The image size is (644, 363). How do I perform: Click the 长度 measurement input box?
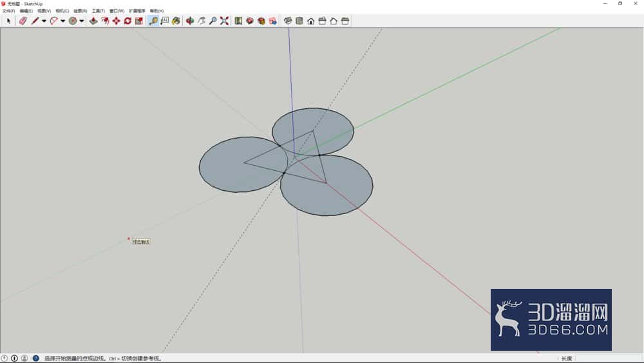pyautogui.click(x=608, y=358)
